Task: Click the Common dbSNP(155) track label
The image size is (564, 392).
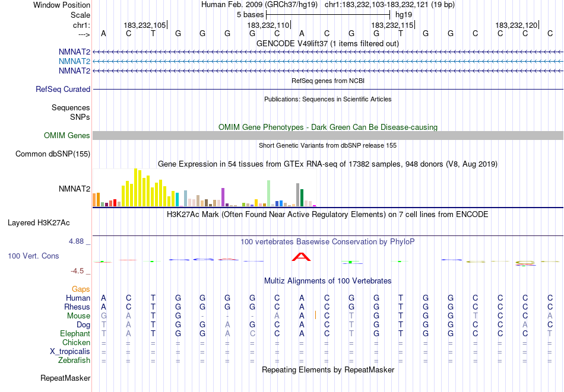Action: [53, 154]
